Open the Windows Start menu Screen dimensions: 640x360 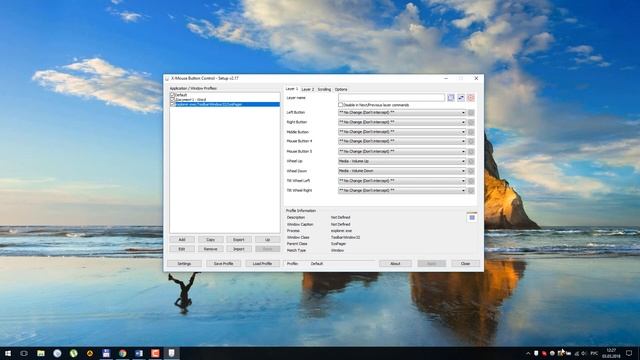(x=8, y=353)
